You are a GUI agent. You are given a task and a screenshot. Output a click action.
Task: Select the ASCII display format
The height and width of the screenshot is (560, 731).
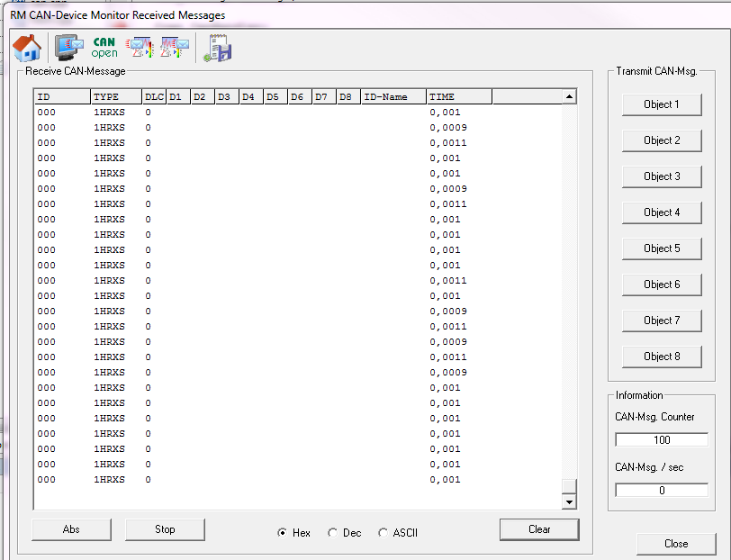(384, 533)
